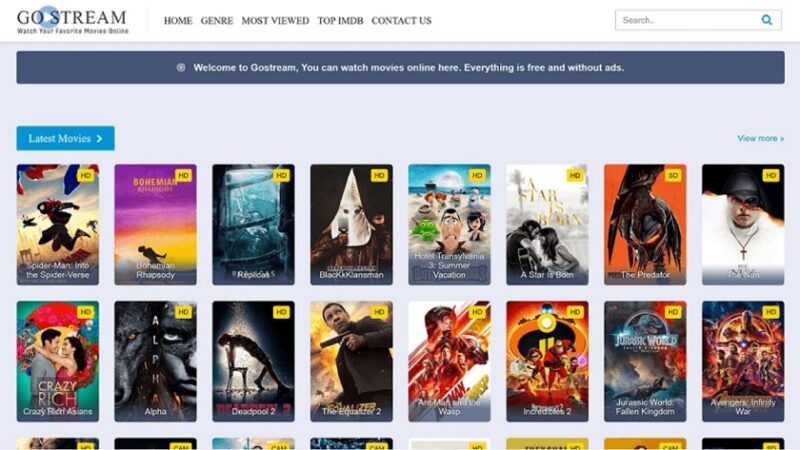Follow the View more link
The width and height of the screenshot is (800, 450).
[760, 138]
